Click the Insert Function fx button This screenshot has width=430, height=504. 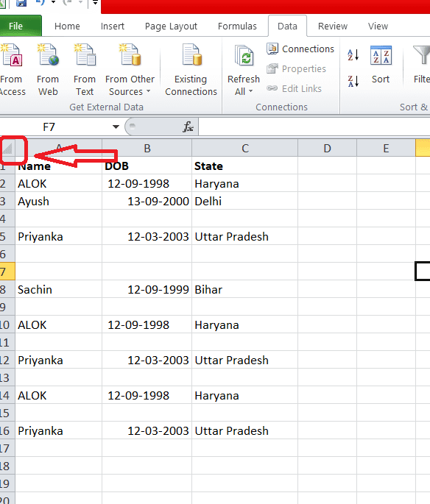pos(188,127)
